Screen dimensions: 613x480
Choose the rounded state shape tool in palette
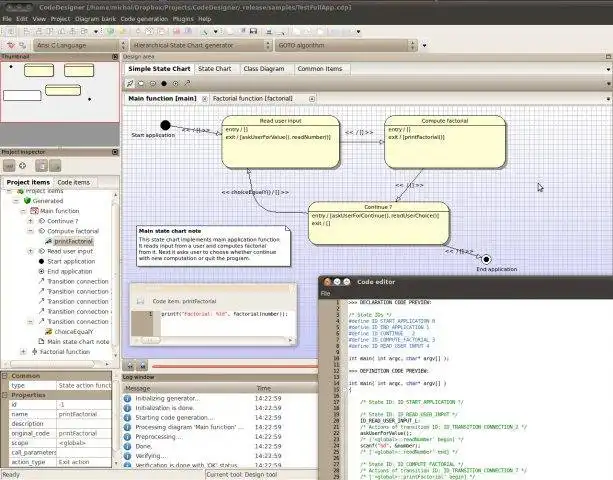pyautogui.click(x=141, y=83)
